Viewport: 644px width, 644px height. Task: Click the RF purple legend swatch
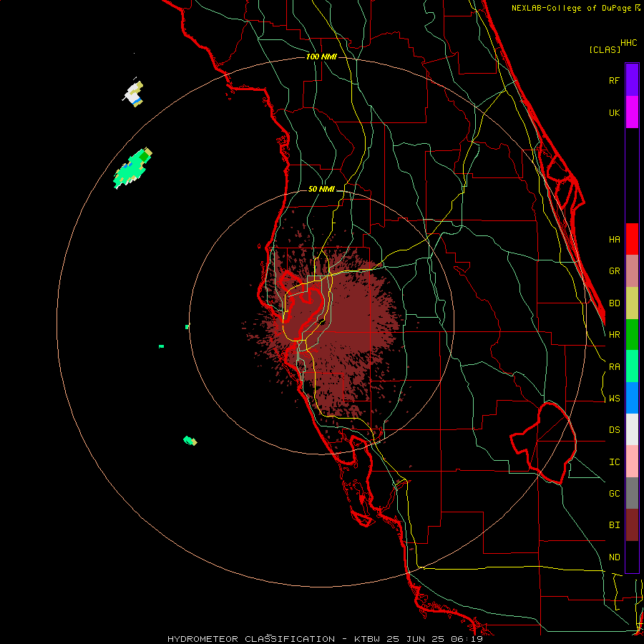point(632,80)
